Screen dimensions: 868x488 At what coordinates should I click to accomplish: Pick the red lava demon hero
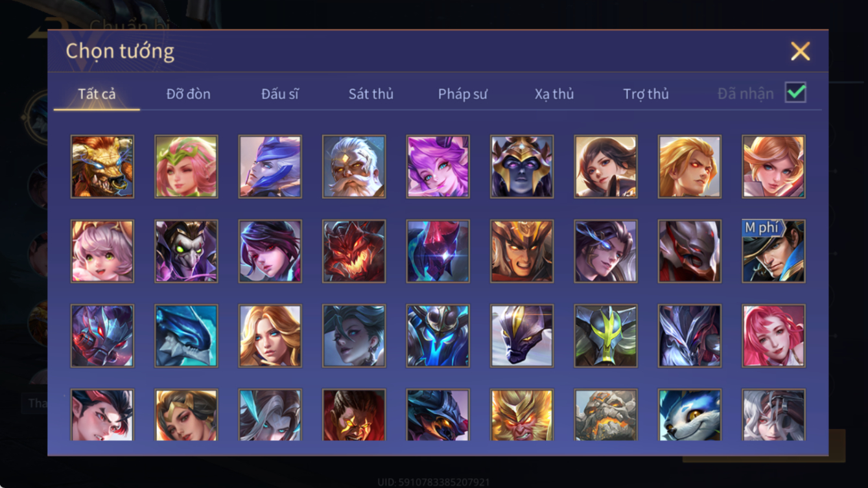click(354, 251)
